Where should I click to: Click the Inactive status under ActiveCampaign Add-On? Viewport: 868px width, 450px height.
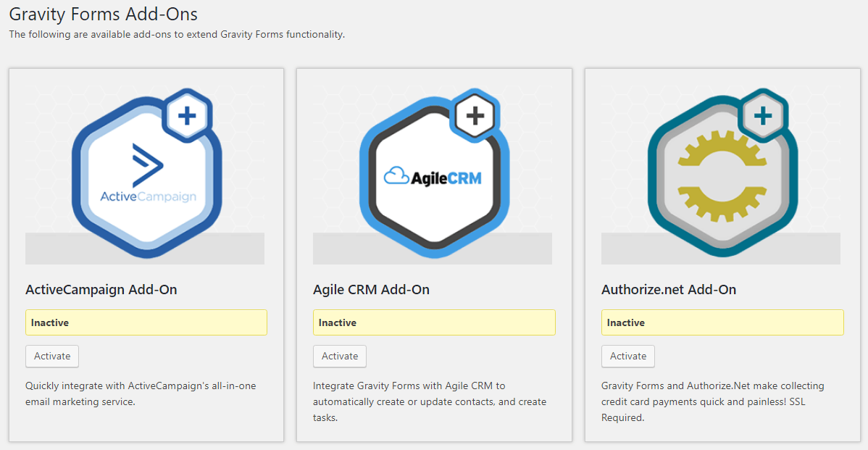pos(146,322)
